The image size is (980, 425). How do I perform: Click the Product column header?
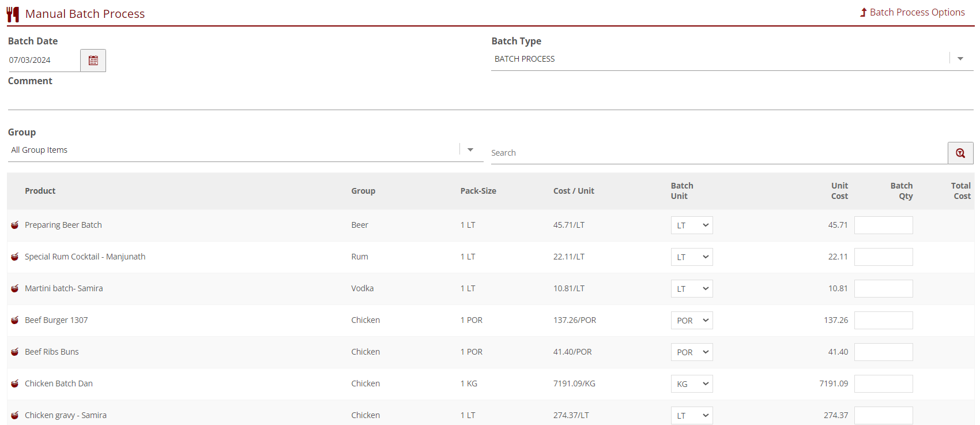coord(40,191)
